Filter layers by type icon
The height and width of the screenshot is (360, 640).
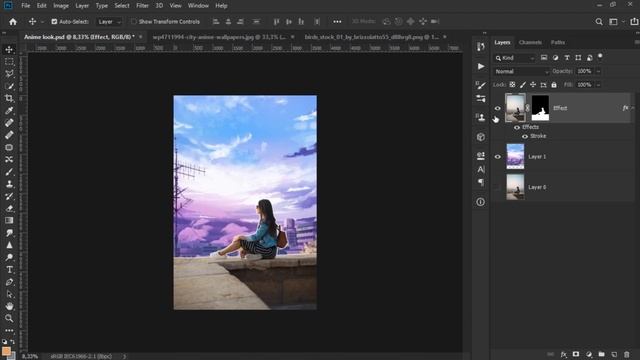[567, 58]
